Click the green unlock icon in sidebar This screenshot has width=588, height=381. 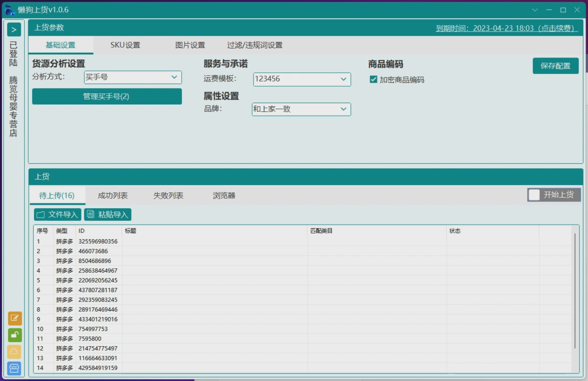[x=15, y=335]
